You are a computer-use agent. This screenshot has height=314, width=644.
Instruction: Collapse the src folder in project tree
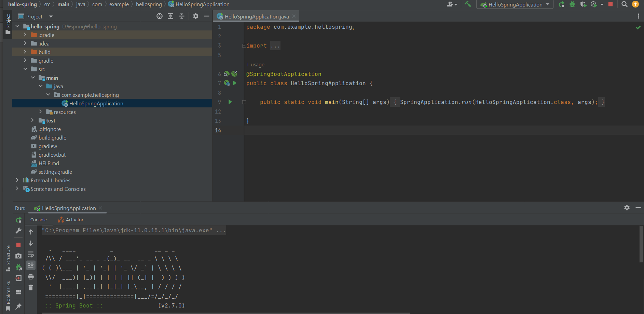point(25,69)
